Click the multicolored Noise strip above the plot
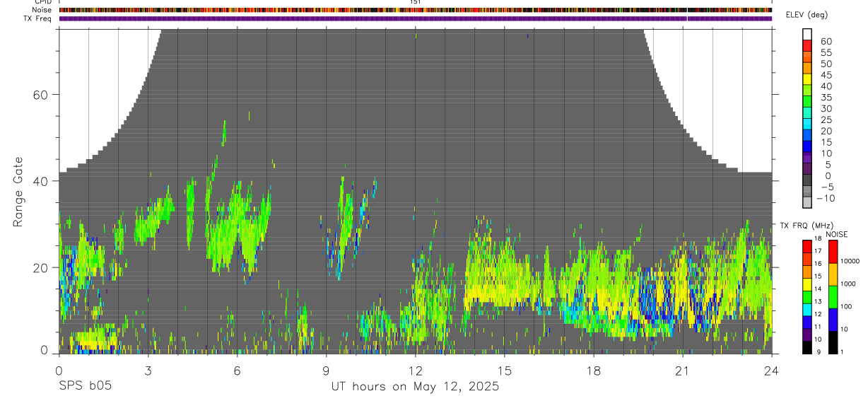 tap(415, 10)
